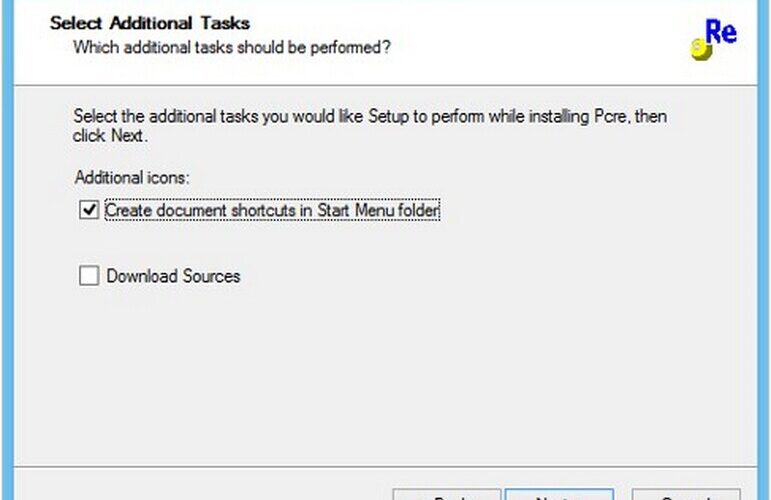
Task: Click the yellow ball in the setup logo
Action: [x=701, y=50]
